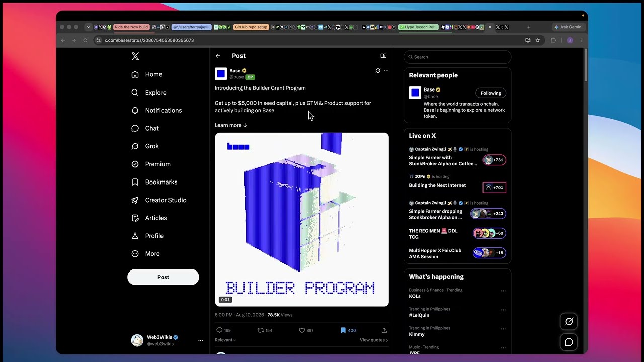Screen dimensions: 644x362
Task: Close the active browser tab
Action: [490, 27]
